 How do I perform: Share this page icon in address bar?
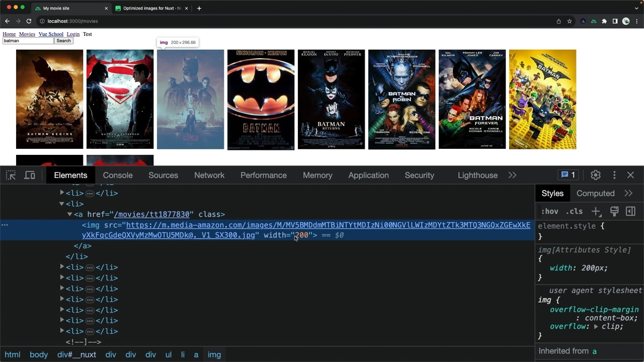[x=558, y=21]
